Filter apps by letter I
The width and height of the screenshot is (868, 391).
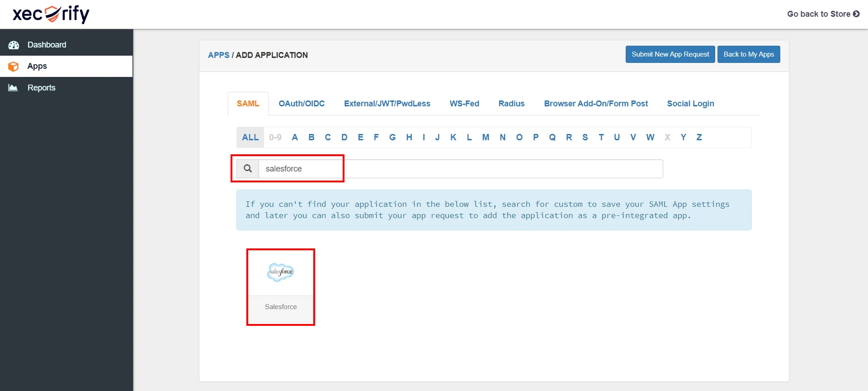click(424, 137)
